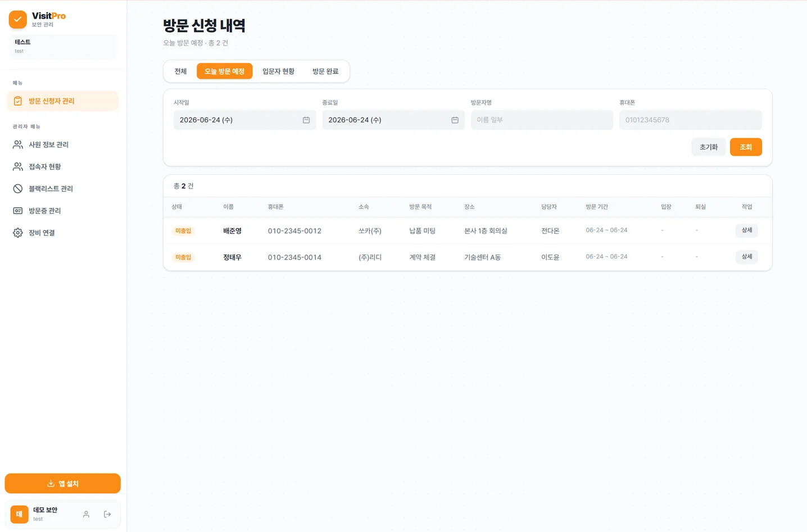This screenshot has width=807, height=532.
Task: Click the 장소 column header
Action: coord(469,207)
